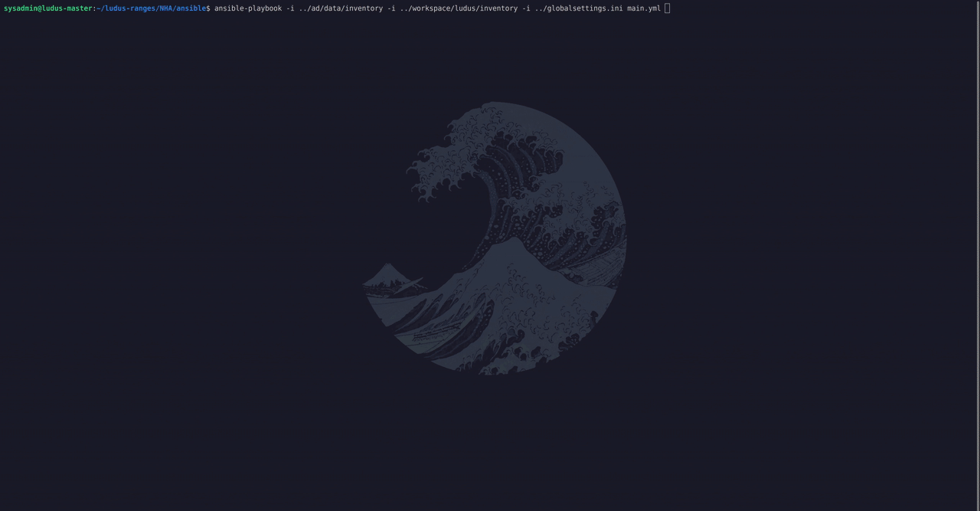Click the sysadmin username in the prompt
The height and width of the screenshot is (511, 980).
point(21,8)
